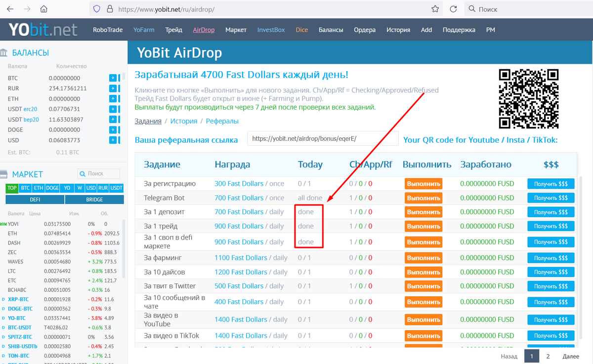593x364 pixels.
Task: Open the Рефералы AirDrop sub-tab
Action: point(222,121)
